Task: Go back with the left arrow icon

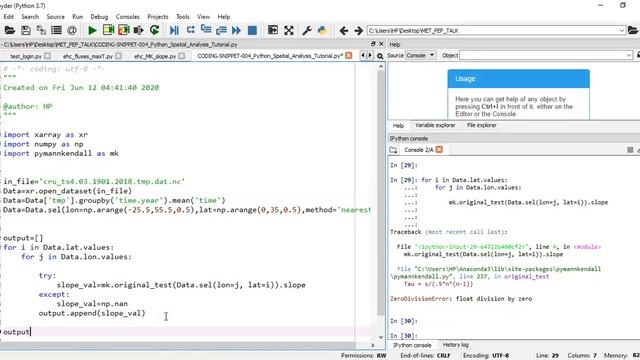Action: coord(344,31)
